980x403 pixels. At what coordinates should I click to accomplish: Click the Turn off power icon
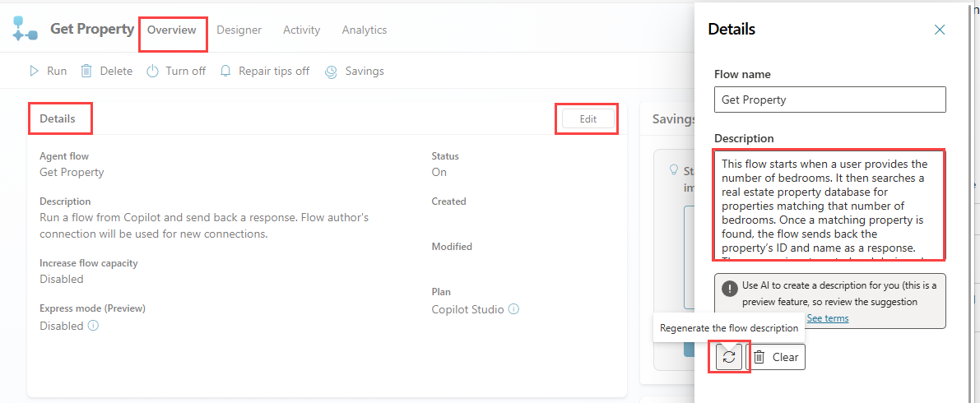152,72
